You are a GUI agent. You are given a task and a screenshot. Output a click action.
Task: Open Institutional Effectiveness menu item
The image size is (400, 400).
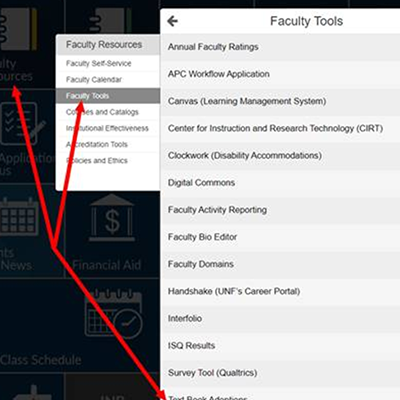tap(108, 128)
